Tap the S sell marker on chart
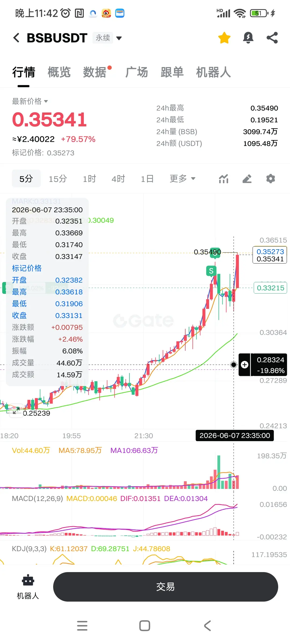The image size is (290, 644). (211, 271)
